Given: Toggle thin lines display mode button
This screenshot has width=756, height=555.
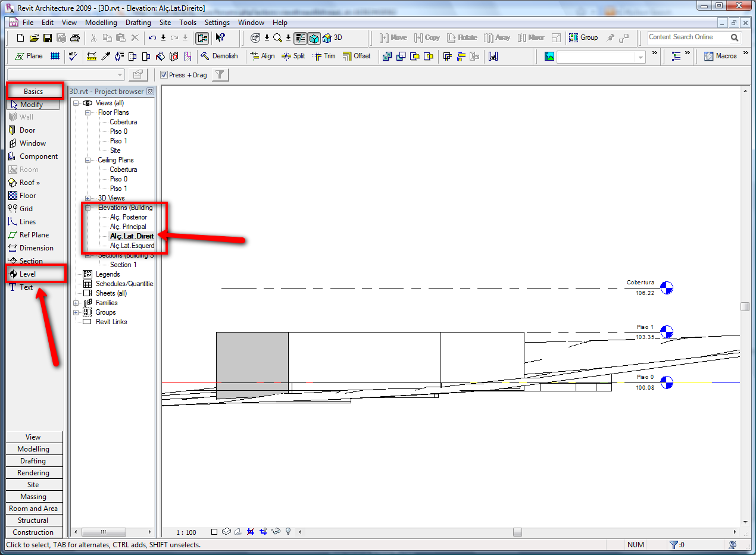Looking at the screenshot, I should click(x=301, y=38).
